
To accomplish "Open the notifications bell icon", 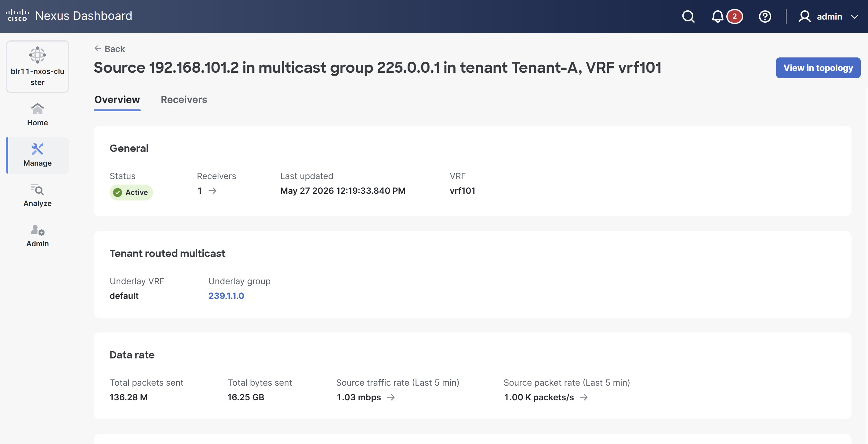I will pyautogui.click(x=717, y=16).
